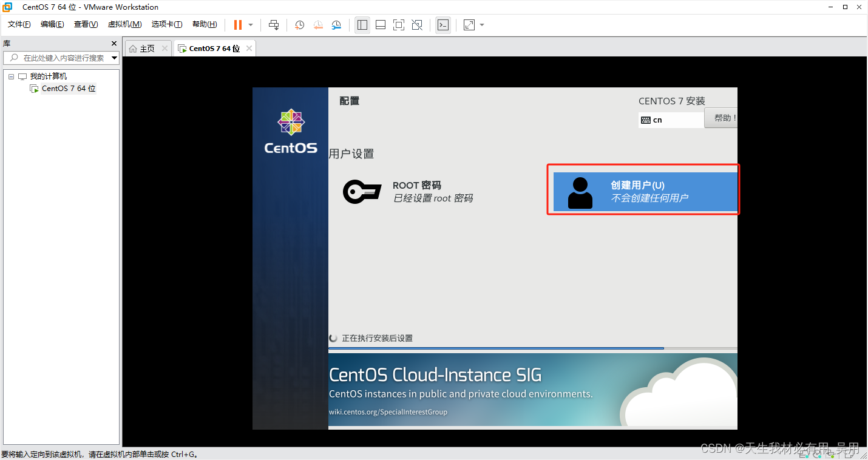Revert VM to previous snapshot
This screenshot has height=460, width=868.
tap(318, 25)
